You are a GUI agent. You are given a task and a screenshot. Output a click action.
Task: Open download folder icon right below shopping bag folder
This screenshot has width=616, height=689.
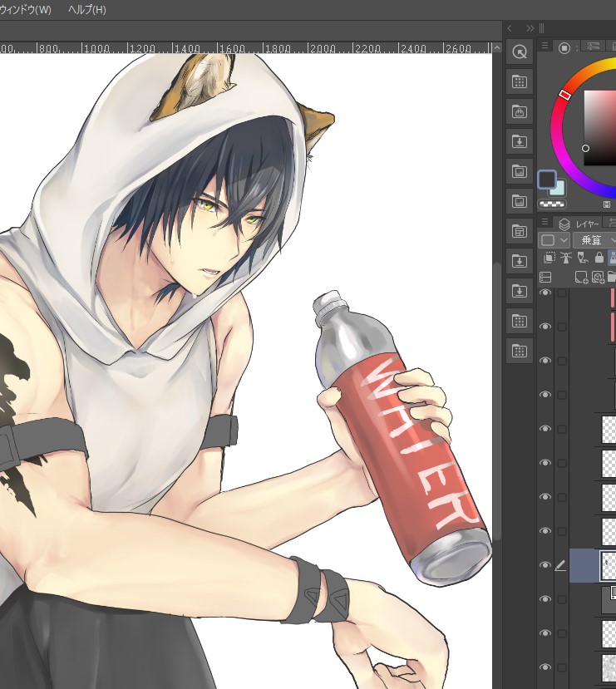coord(520,141)
